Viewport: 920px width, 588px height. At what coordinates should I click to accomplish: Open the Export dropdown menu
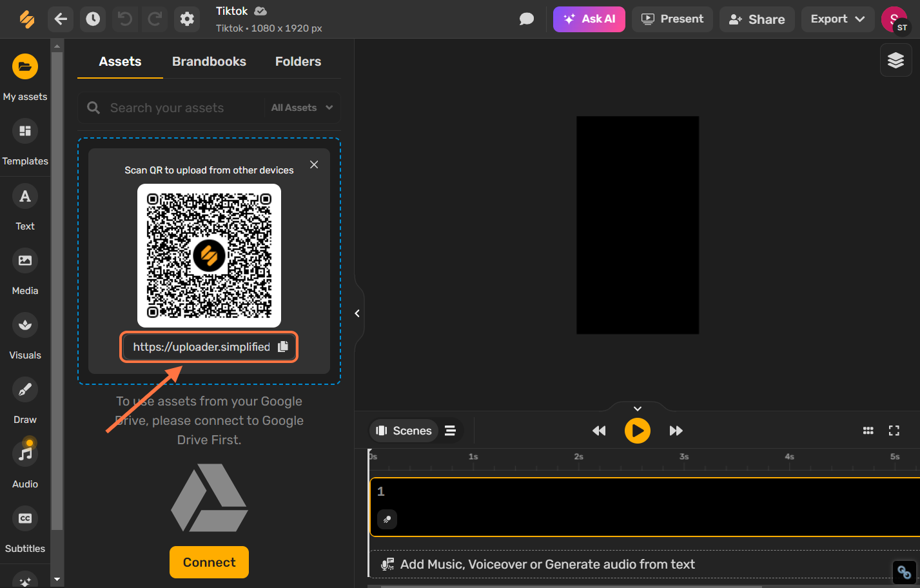pos(837,19)
